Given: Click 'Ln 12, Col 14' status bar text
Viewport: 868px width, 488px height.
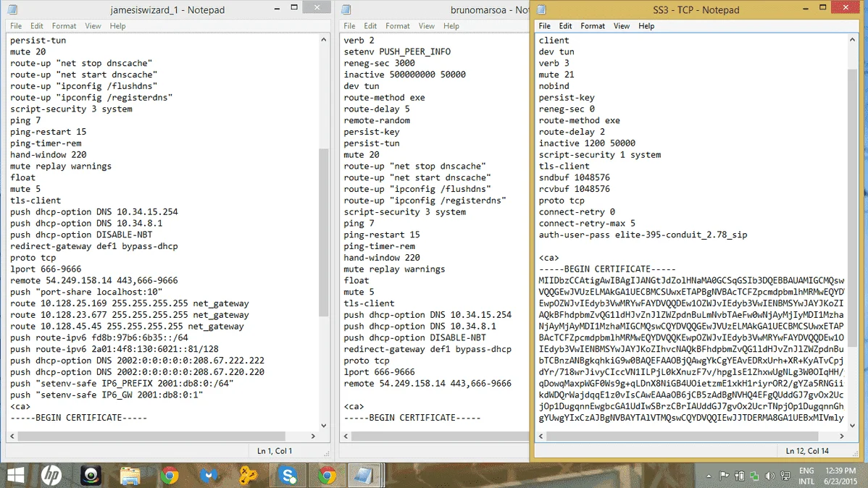Looking at the screenshot, I should (807, 451).
